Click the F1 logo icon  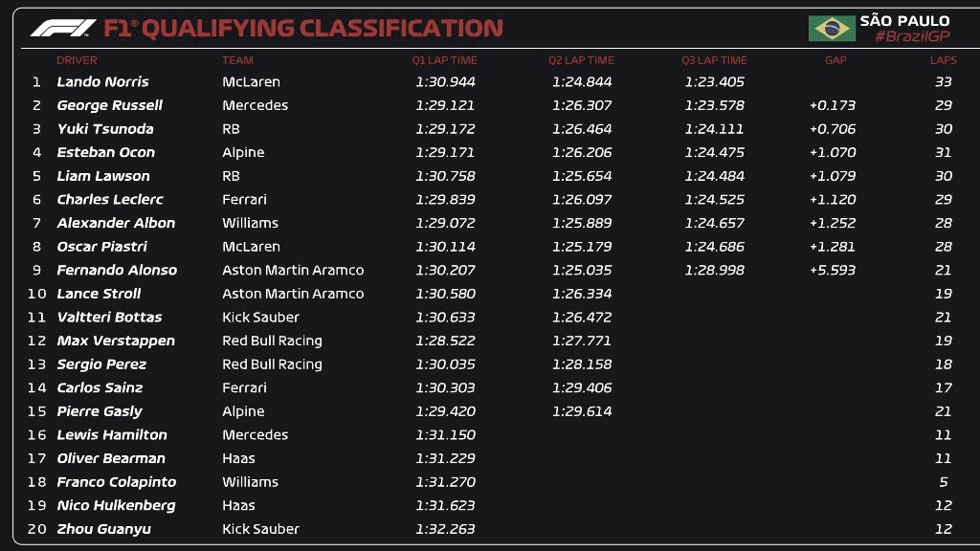tap(62, 29)
